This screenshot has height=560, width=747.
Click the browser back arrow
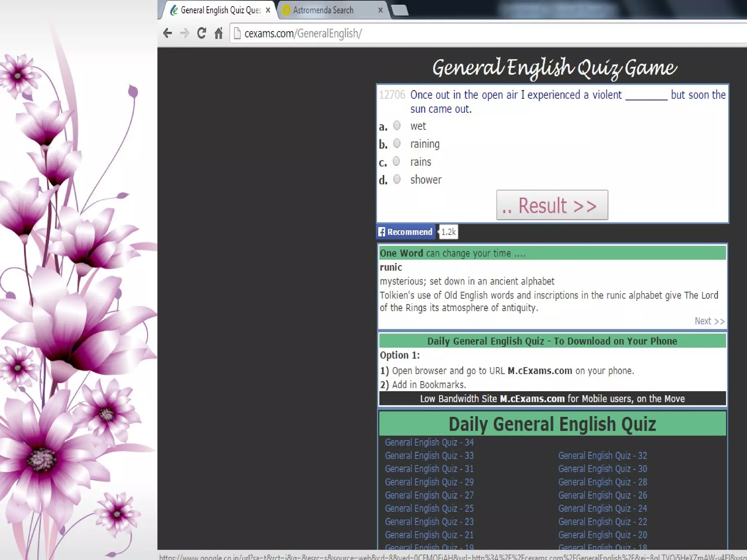(167, 33)
